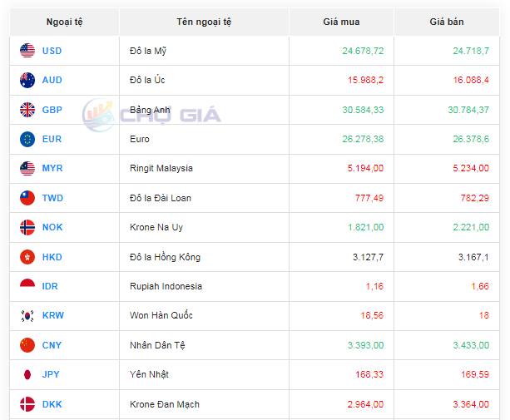Click the Hong Kong flag icon

tap(27, 257)
